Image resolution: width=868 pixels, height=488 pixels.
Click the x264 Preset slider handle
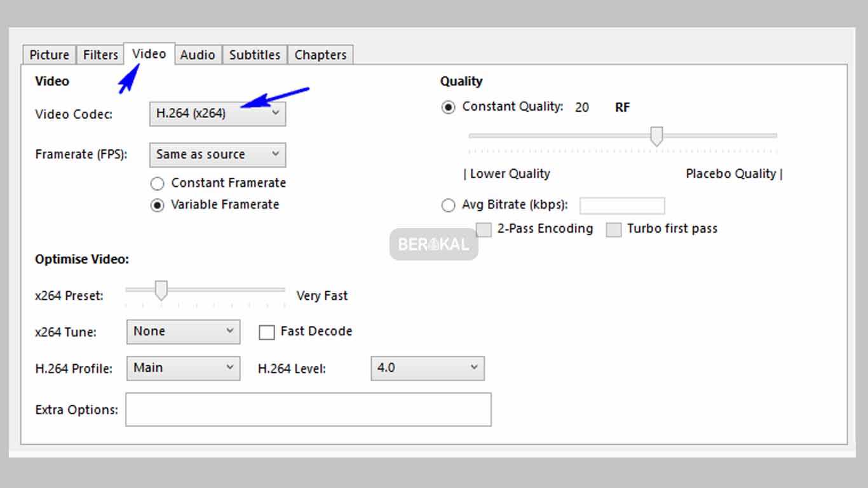click(x=161, y=290)
